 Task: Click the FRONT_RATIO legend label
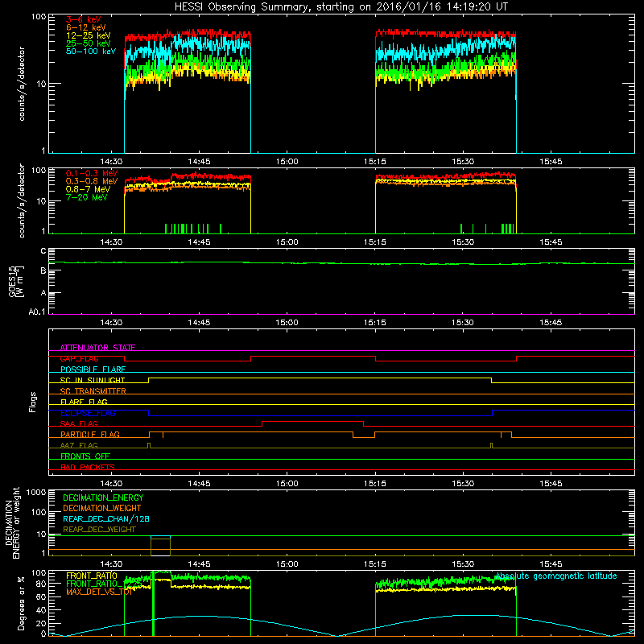coord(92,576)
